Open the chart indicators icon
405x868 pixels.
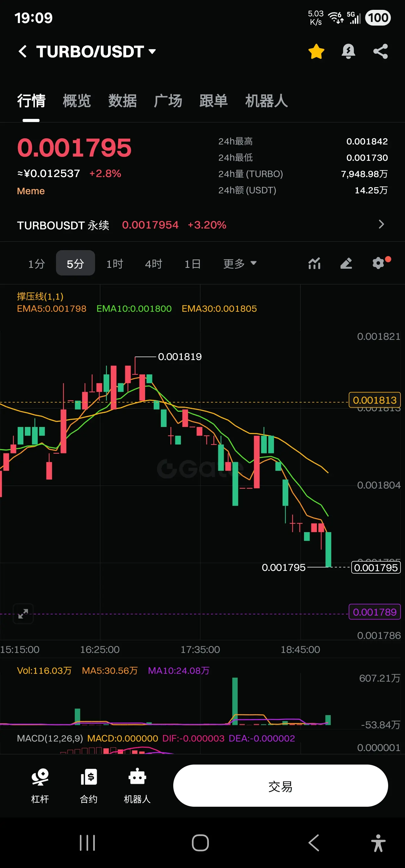(x=314, y=263)
